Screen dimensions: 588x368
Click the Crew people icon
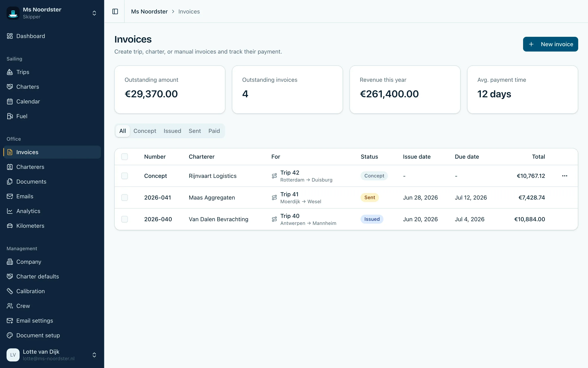(x=10, y=306)
